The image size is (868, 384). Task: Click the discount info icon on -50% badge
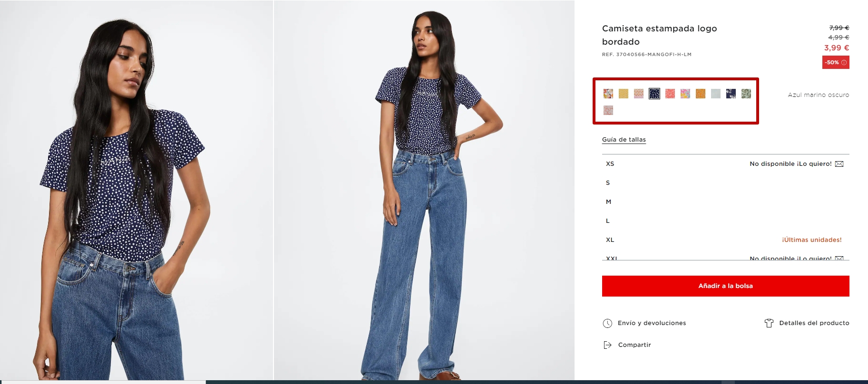click(x=844, y=62)
